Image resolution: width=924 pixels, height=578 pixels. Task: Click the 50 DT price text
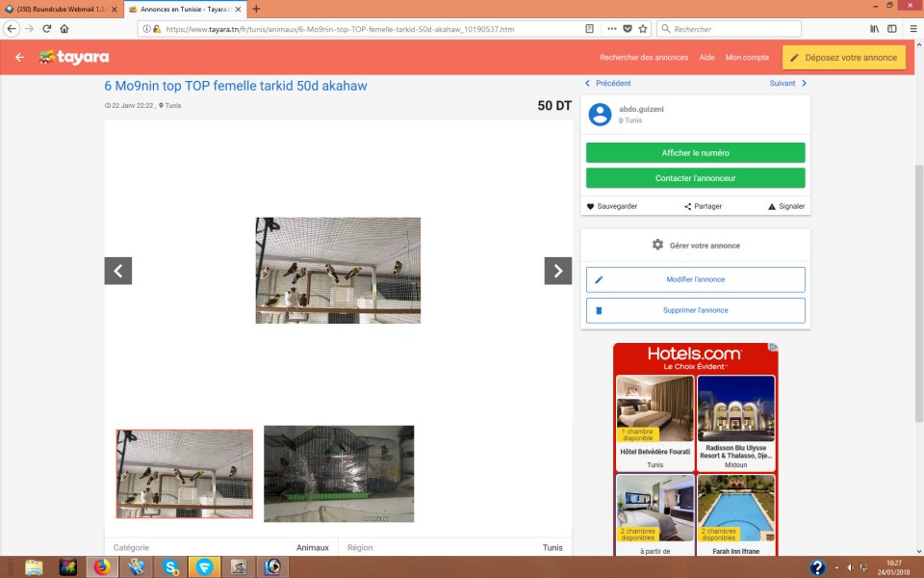pyautogui.click(x=554, y=106)
